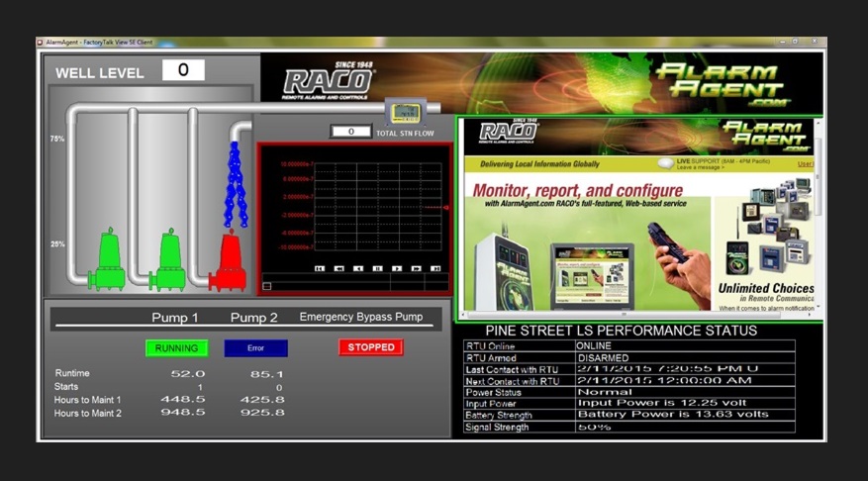Toggle the small trend legend checkbox
This screenshot has height=481, width=868.
coord(267,286)
